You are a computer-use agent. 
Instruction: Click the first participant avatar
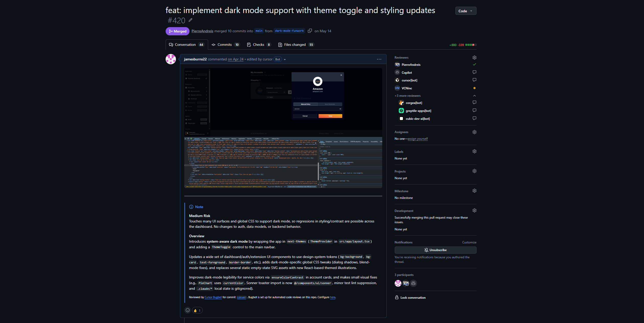pos(398,283)
